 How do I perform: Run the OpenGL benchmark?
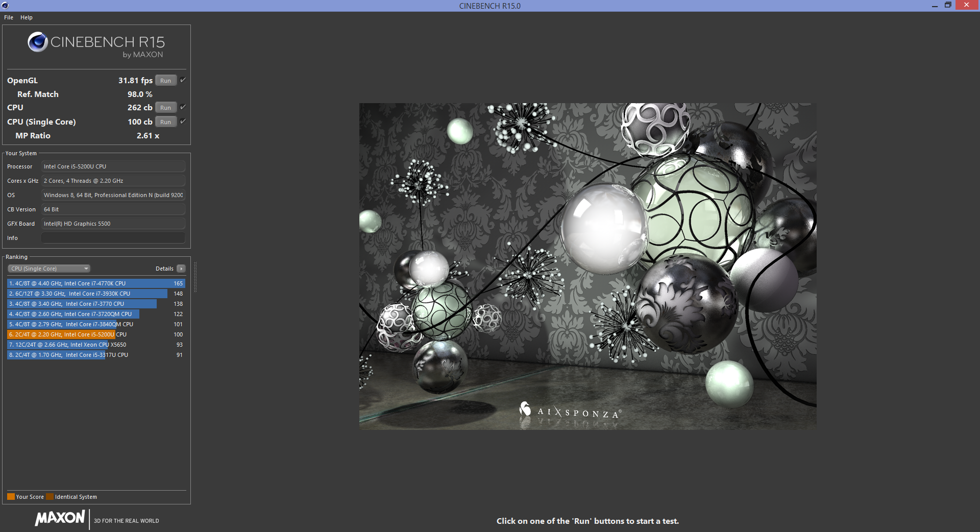coord(166,81)
